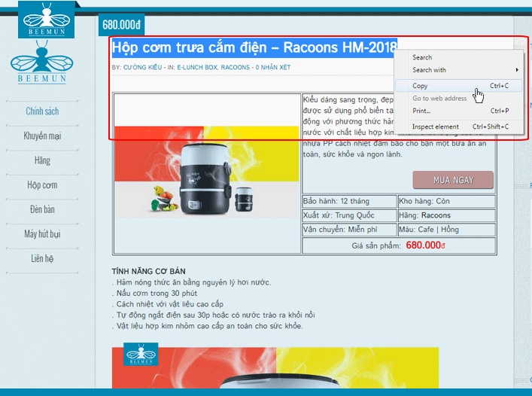
Task: Open the Khuyến mại menu item
Action: (42, 136)
